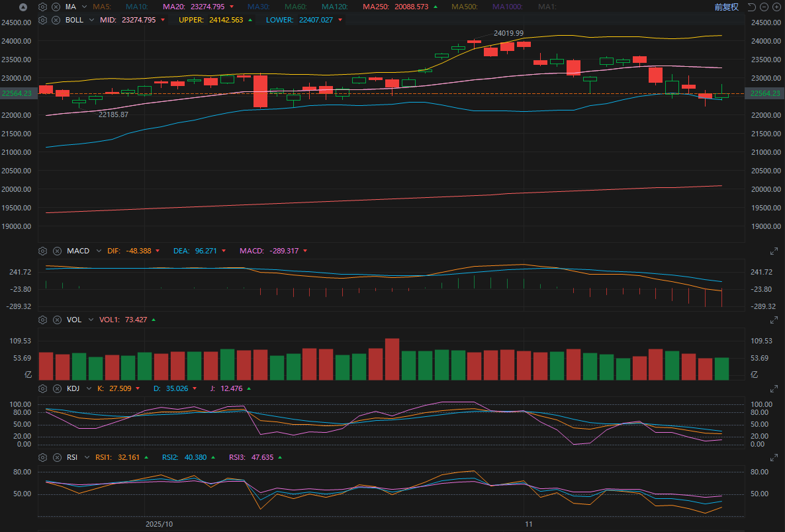Click the dimmed MA1 label
Screen dimensions: 785x532
(547, 7)
